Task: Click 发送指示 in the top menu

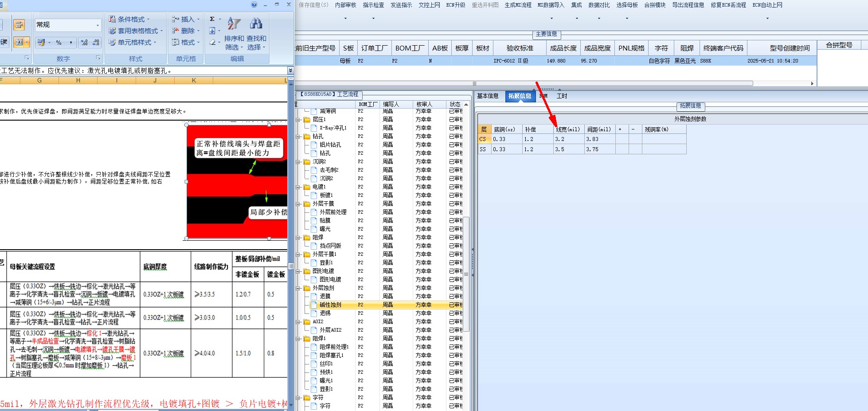Action: [401, 5]
